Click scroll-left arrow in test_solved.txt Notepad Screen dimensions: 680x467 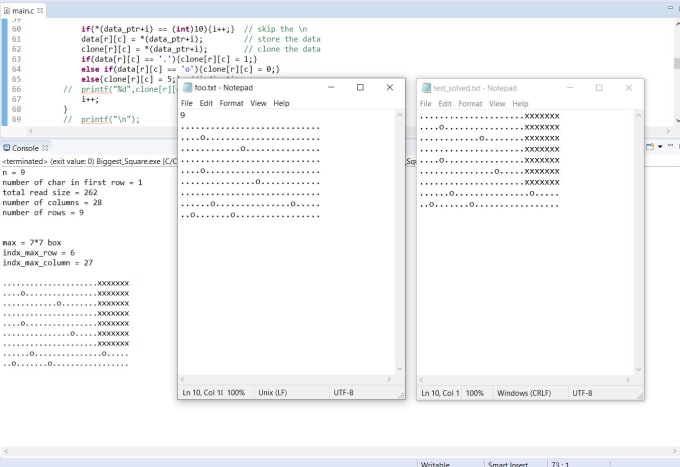tap(422, 380)
